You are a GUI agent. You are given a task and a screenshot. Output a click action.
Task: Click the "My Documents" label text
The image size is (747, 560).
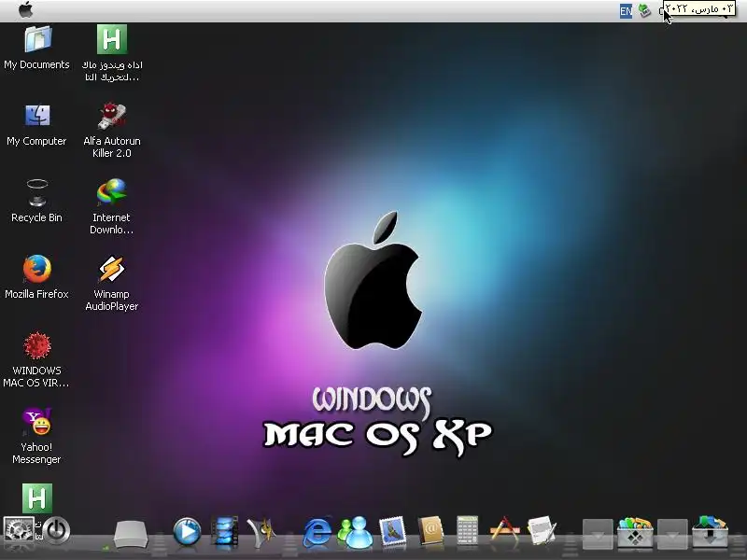[x=36, y=64]
